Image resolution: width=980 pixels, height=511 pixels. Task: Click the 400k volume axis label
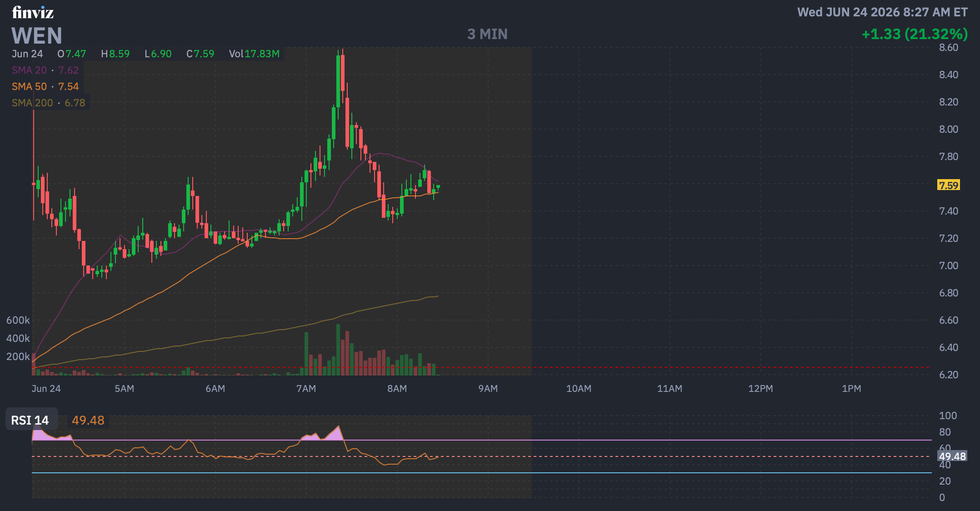pyautogui.click(x=18, y=339)
